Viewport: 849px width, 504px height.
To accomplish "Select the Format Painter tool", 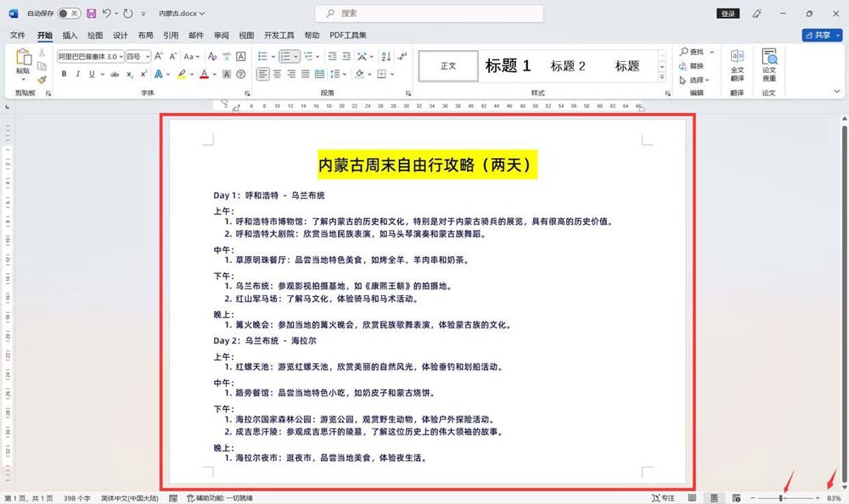I will (x=42, y=78).
